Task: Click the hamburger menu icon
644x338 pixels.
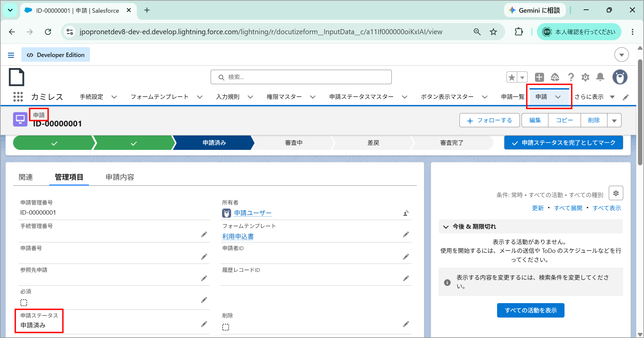Action: click(11, 55)
